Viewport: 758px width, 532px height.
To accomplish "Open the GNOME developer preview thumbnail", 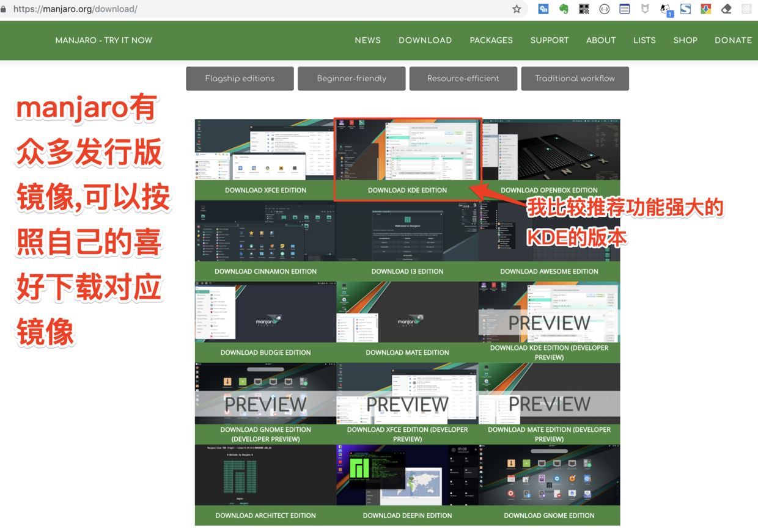I will 265,393.
